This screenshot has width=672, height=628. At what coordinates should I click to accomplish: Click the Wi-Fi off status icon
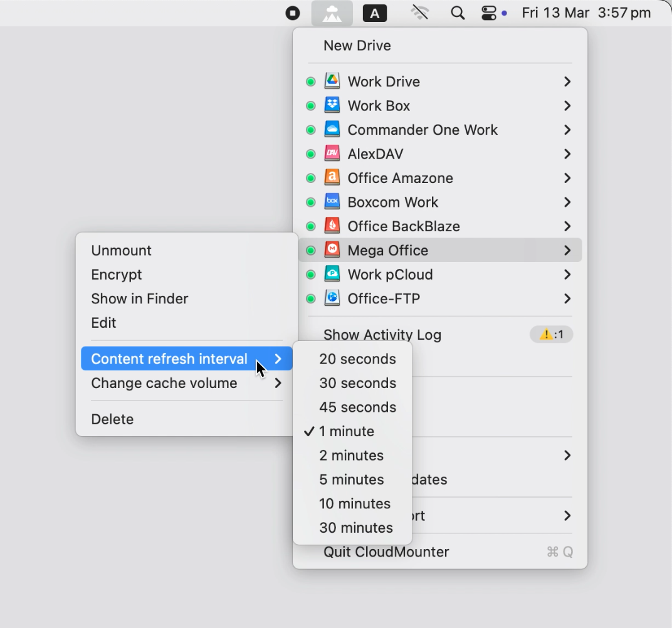point(419,13)
